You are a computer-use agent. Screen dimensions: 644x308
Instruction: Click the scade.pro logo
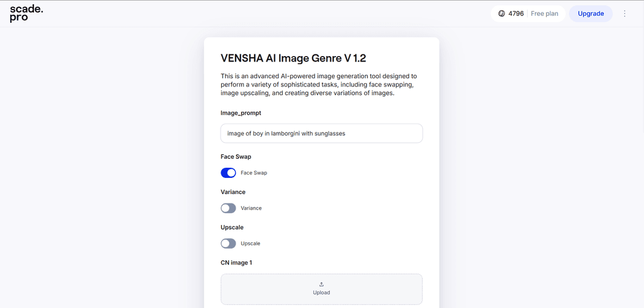point(26,14)
